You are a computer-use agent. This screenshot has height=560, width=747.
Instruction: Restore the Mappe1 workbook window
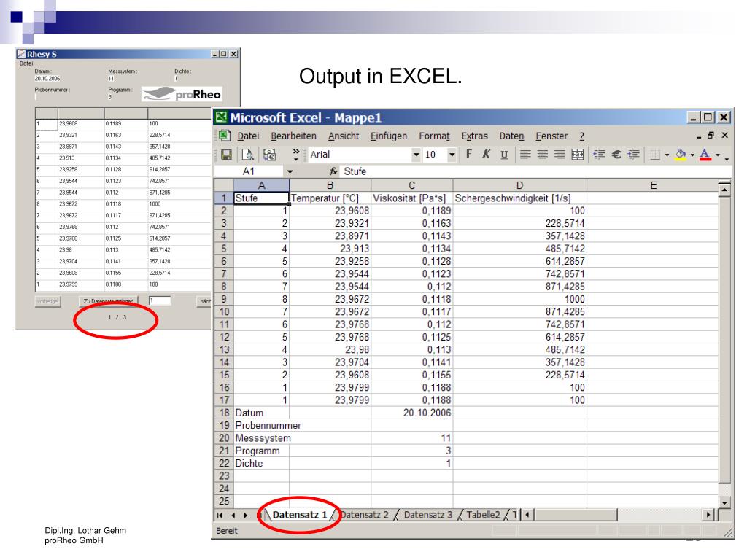pyautogui.click(x=711, y=135)
